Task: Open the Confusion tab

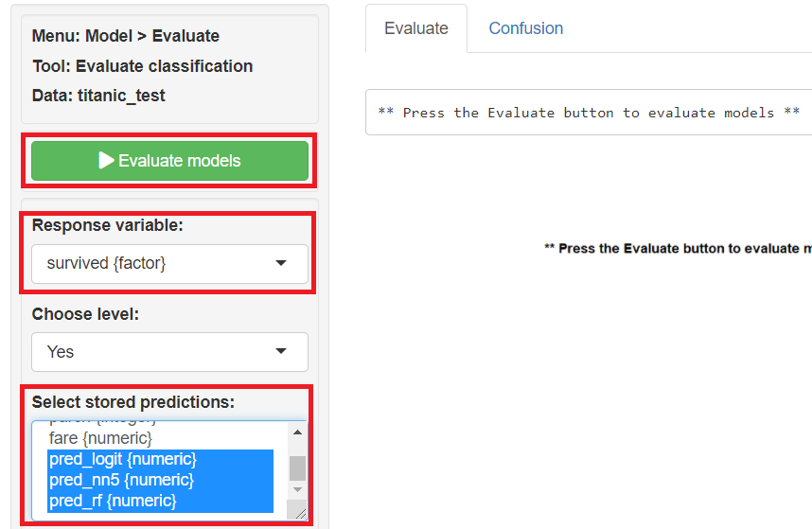Action: click(x=525, y=28)
